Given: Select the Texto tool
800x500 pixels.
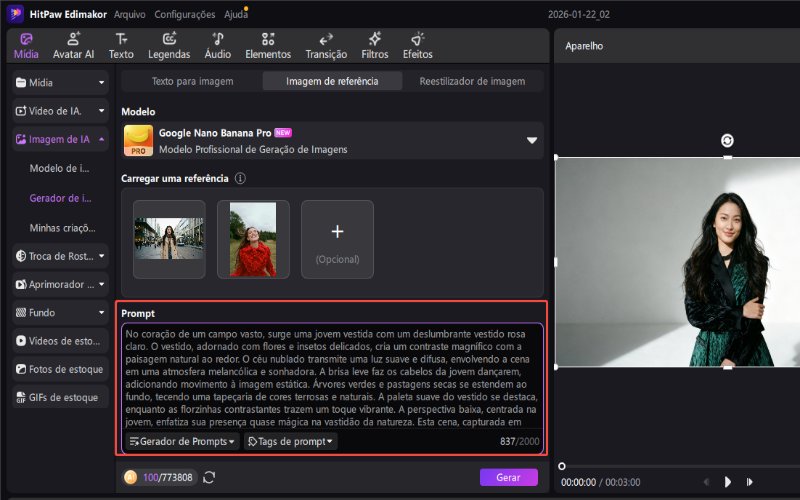Looking at the screenshot, I should (x=121, y=46).
